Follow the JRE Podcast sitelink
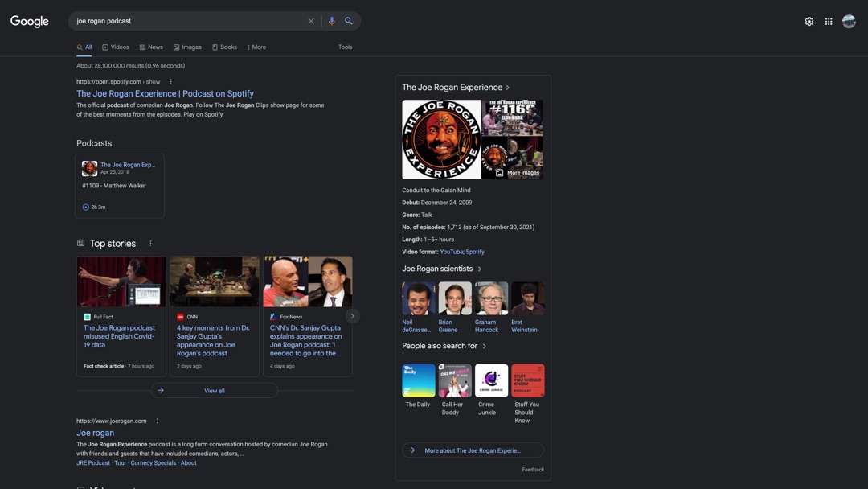The width and height of the screenshot is (868, 489). [x=93, y=463]
